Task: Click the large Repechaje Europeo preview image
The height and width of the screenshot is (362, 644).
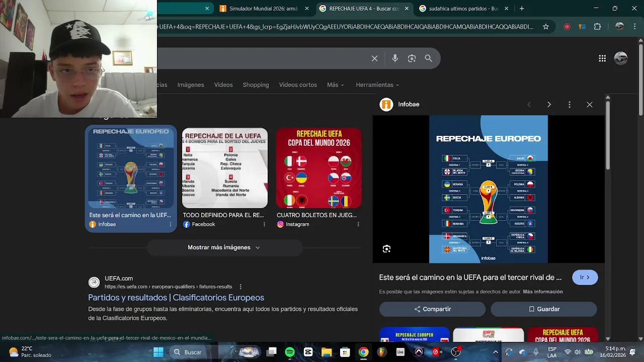Action: (x=488, y=189)
